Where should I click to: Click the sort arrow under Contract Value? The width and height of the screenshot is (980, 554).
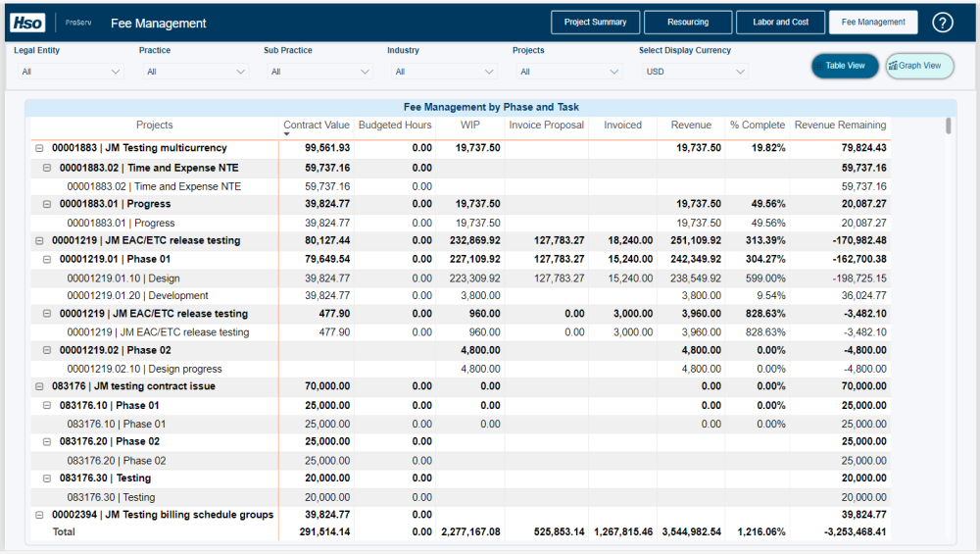(286, 134)
